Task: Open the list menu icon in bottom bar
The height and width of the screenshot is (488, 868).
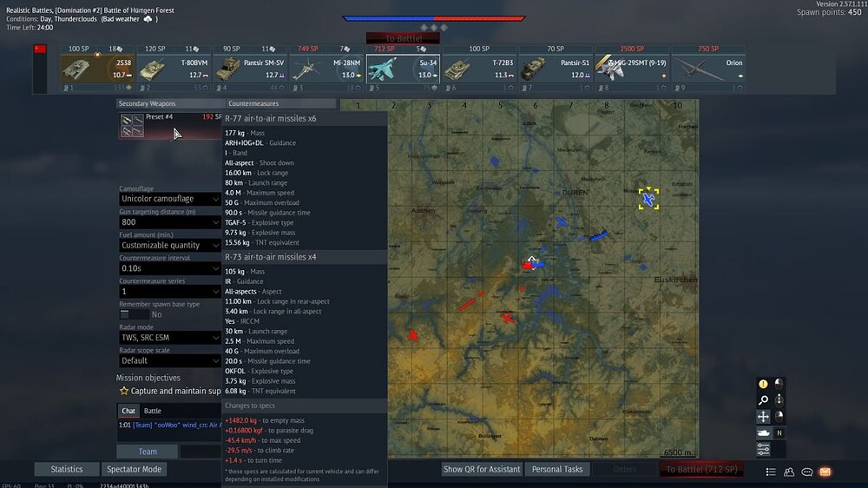Action: tap(771, 472)
